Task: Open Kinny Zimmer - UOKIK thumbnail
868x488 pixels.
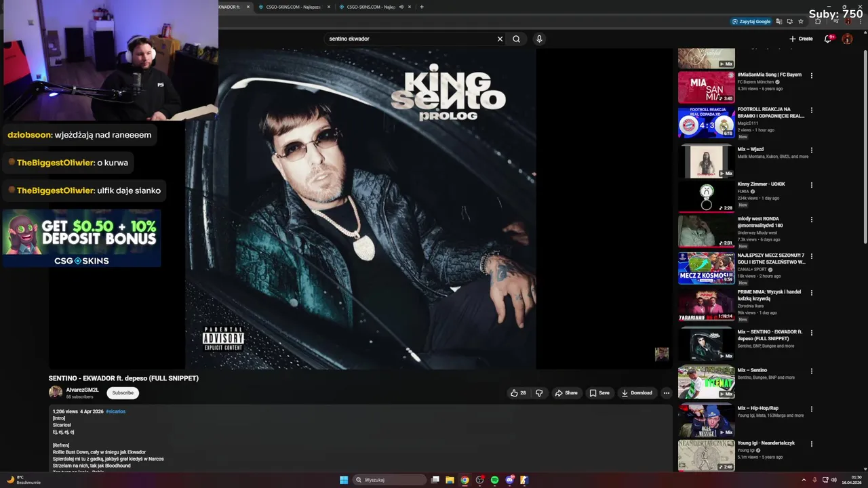Action: click(x=706, y=197)
